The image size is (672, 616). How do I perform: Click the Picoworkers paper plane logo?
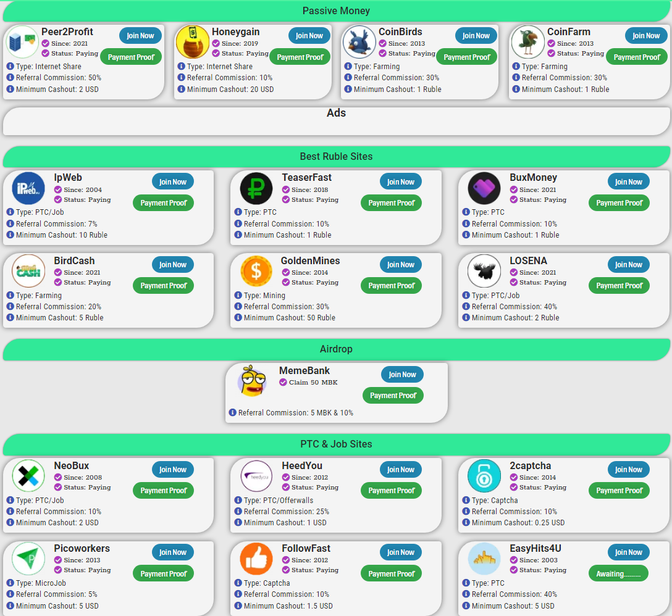(28, 559)
